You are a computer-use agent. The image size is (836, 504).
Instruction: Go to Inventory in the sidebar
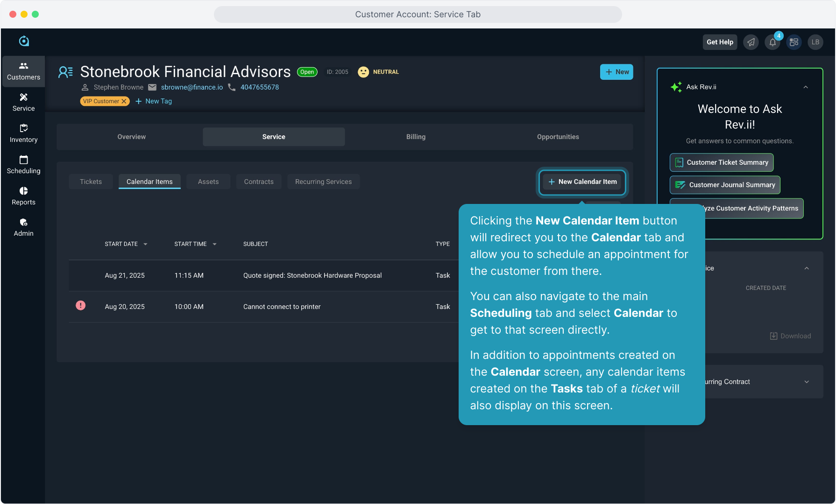click(x=23, y=133)
